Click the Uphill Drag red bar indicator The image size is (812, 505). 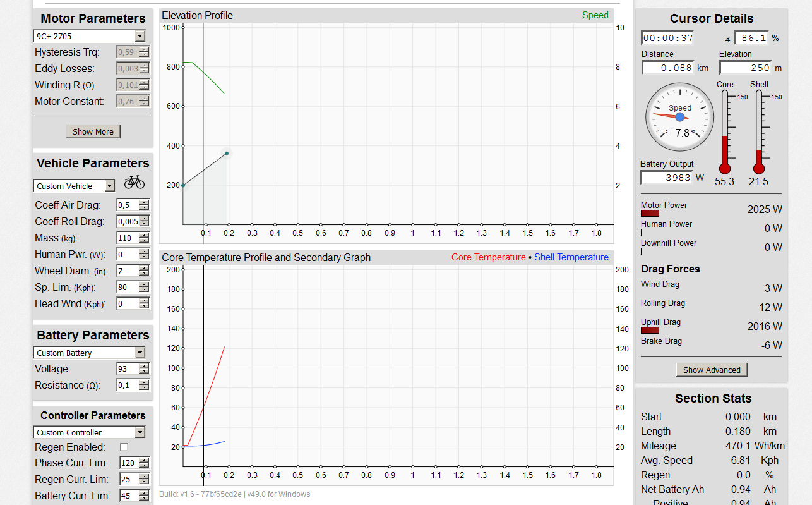[650, 331]
